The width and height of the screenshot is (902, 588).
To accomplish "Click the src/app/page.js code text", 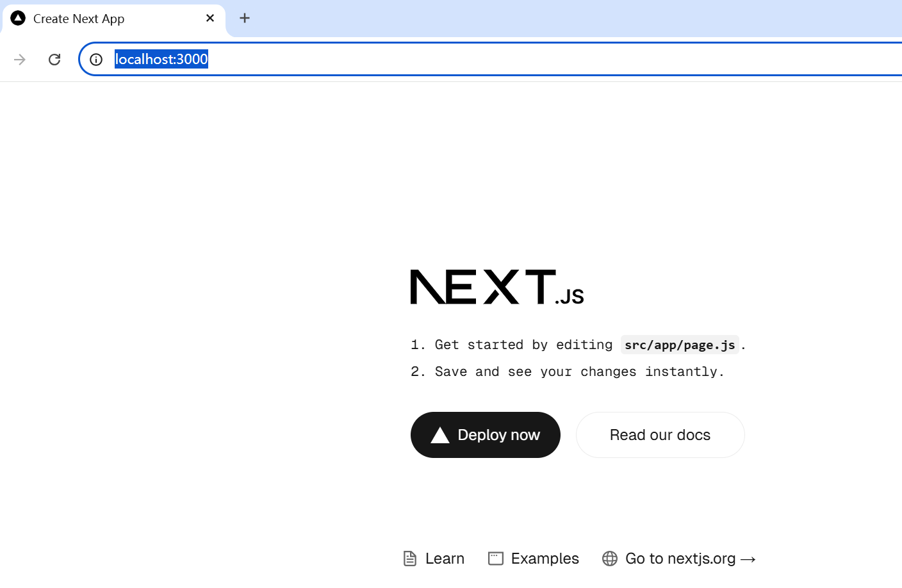I will (x=680, y=345).
